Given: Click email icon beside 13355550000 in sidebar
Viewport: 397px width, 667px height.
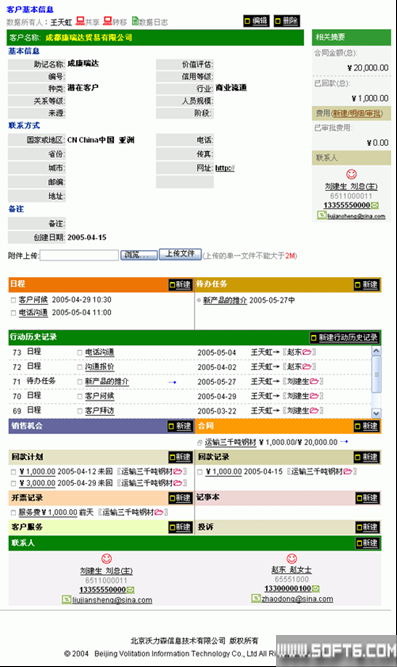Looking at the screenshot, I should tap(374, 205).
